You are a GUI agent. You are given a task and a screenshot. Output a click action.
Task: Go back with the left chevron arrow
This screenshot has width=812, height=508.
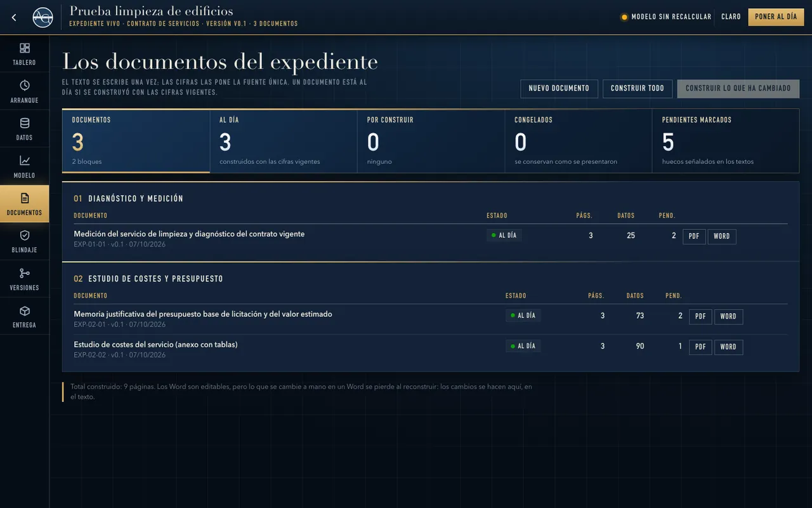click(x=14, y=17)
